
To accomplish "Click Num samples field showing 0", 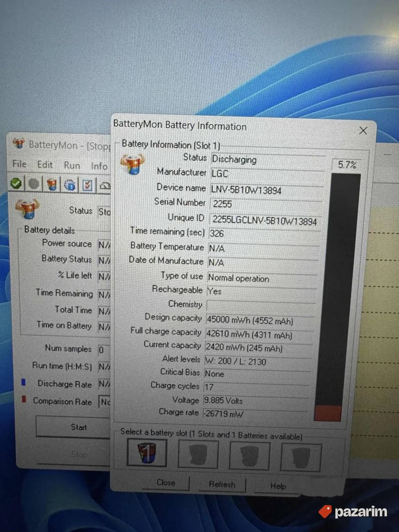I will coord(104,350).
